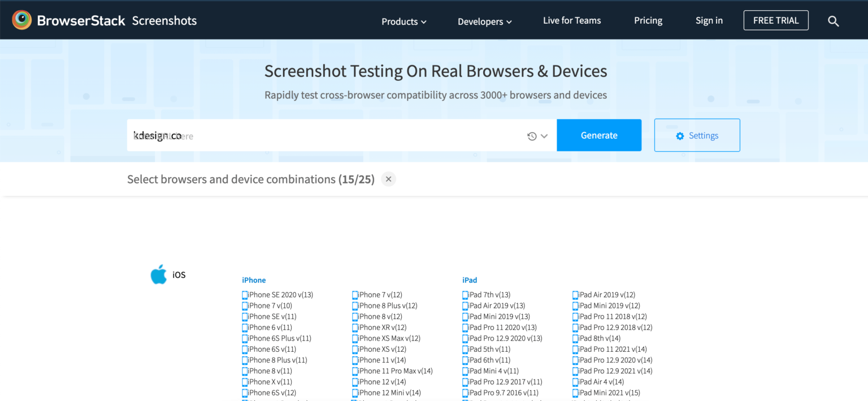
Task: Click the gear icon in Settings
Action: [680, 136]
